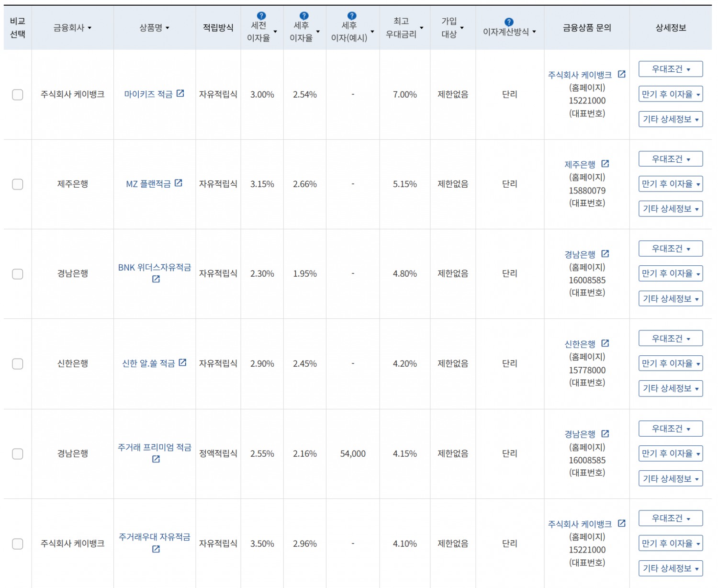Open 제주은행 homepage inquiry link
Viewport: 718px width, 588px height.
(x=580, y=165)
